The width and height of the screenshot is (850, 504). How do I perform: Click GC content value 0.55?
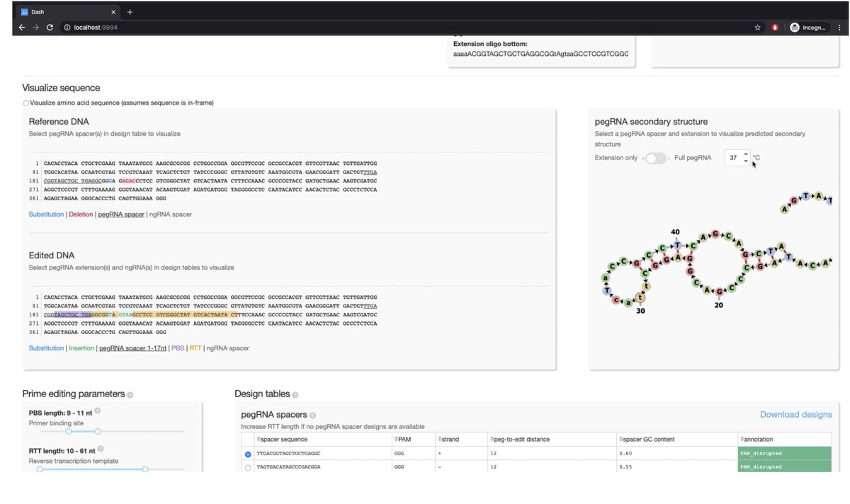pos(625,467)
